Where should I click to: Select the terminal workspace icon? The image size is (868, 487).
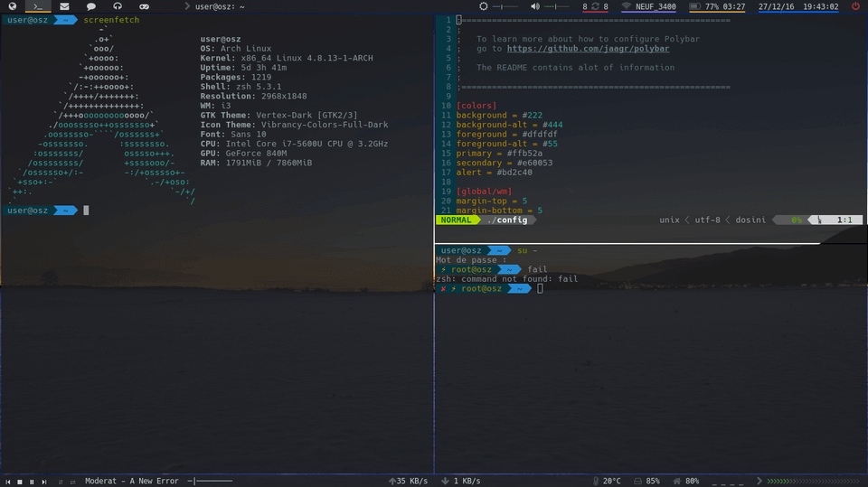(x=38, y=6)
